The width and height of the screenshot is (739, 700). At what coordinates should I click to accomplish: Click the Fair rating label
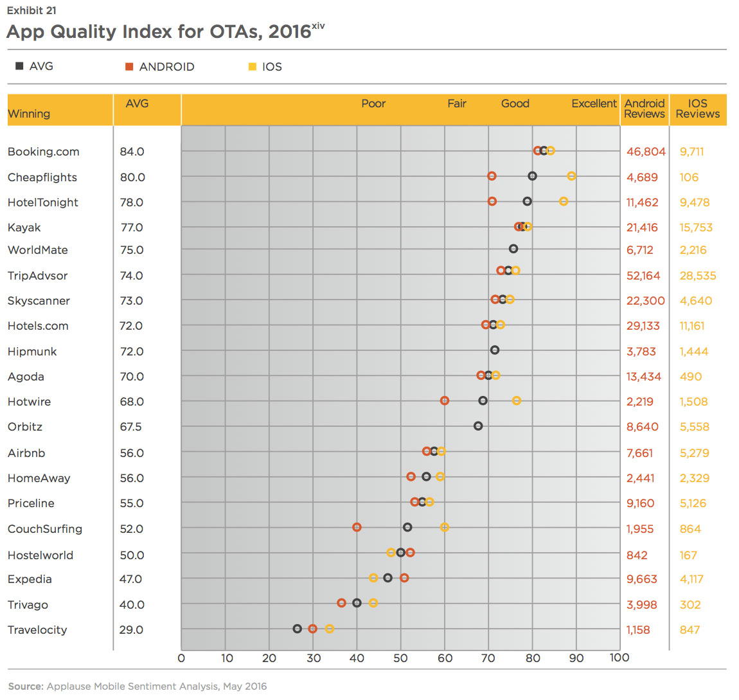click(457, 103)
